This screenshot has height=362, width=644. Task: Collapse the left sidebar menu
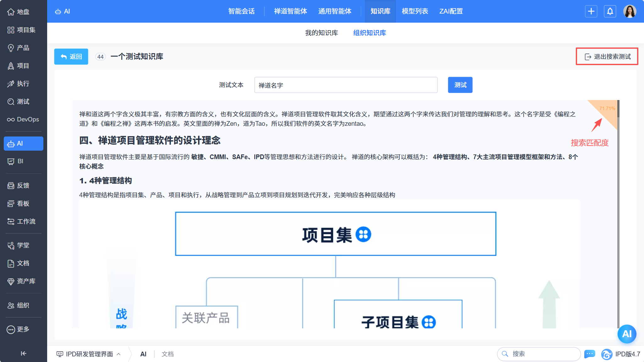[x=23, y=354]
